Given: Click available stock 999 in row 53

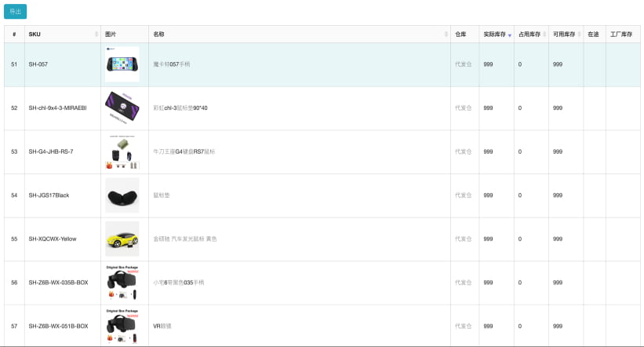Looking at the screenshot, I should click(558, 152).
